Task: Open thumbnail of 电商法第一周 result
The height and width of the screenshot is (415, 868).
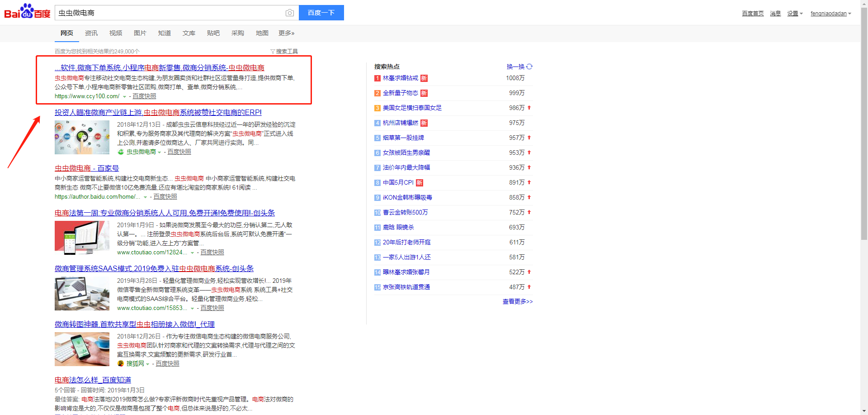Action: (82, 238)
